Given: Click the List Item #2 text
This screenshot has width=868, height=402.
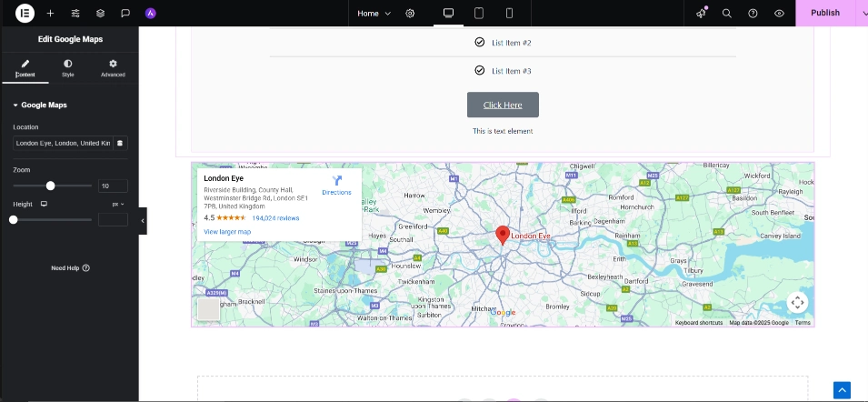Looking at the screenshot, I should coord(512,43).
